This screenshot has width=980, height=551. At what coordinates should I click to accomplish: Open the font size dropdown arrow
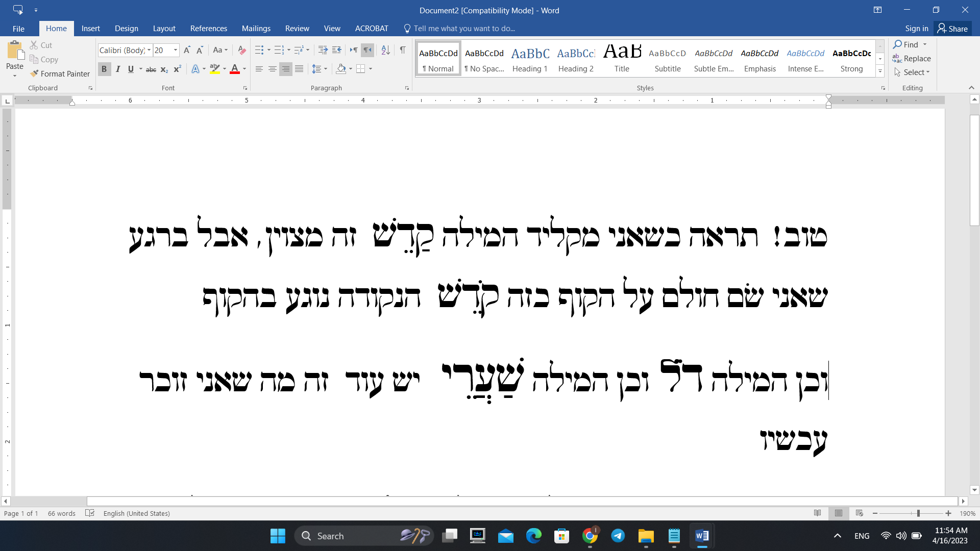pyautogui.click(x=176, y=50)
